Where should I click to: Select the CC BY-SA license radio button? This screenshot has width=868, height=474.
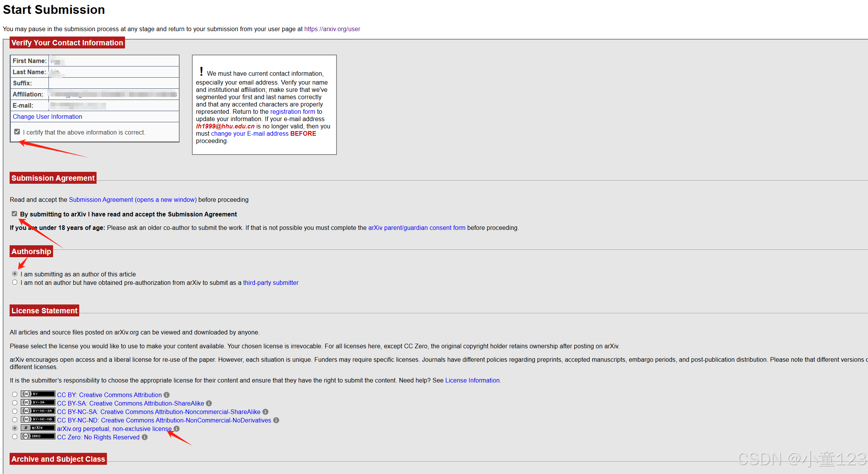15,403
